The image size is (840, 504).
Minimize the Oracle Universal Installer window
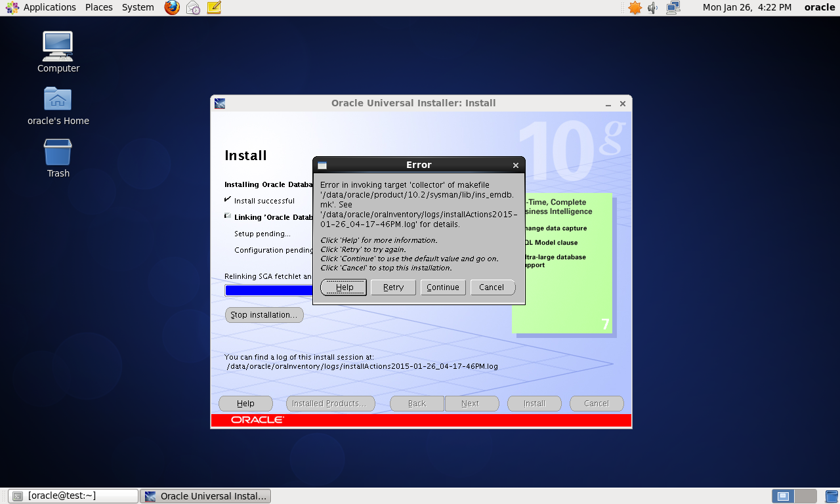click(608, 104)
